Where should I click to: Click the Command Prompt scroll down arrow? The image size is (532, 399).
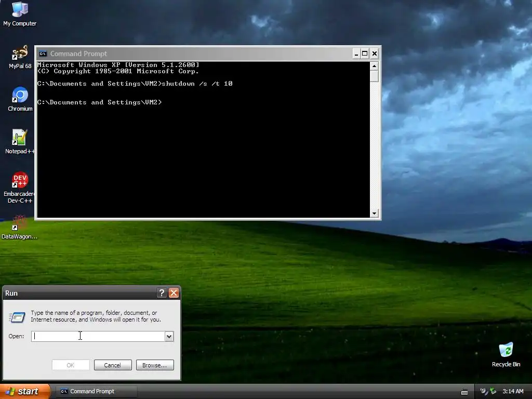point(374,213)
